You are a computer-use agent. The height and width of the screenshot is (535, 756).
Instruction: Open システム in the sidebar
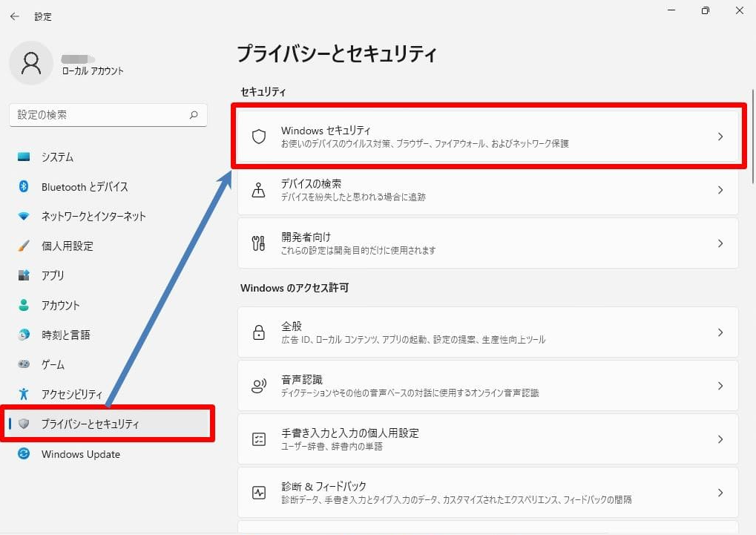108,157
